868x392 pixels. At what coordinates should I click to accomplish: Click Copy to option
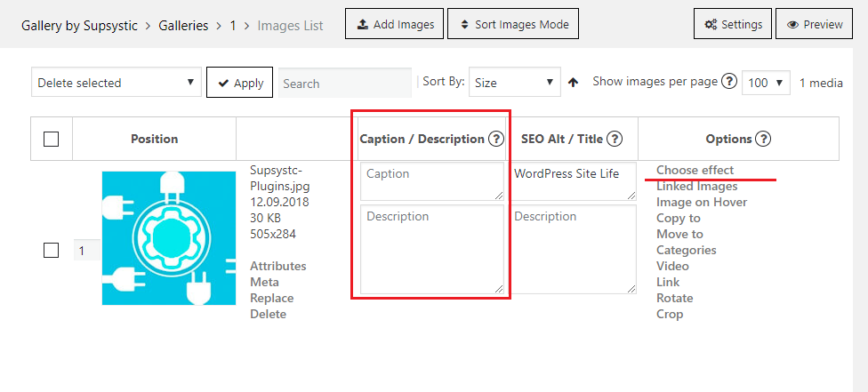click(x=679, y=218)
